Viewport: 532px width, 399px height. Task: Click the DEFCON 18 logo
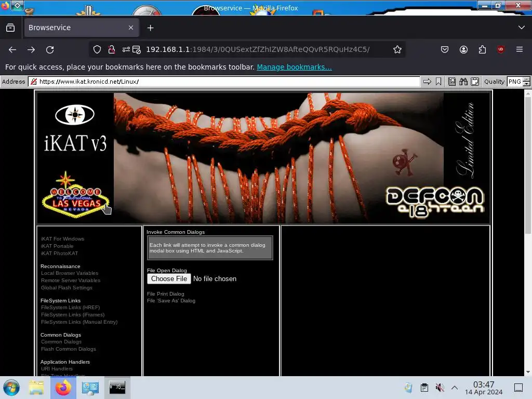coord(435,202)
